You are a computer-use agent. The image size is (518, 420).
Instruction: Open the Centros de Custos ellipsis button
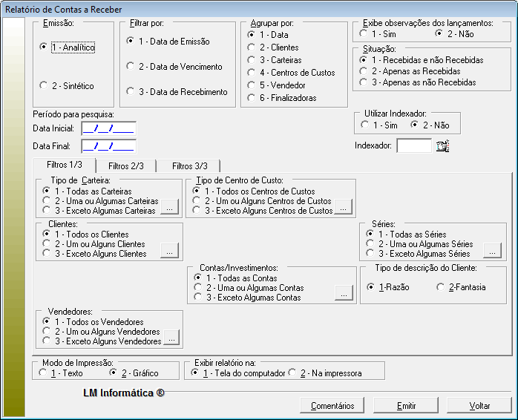[343, 207]
